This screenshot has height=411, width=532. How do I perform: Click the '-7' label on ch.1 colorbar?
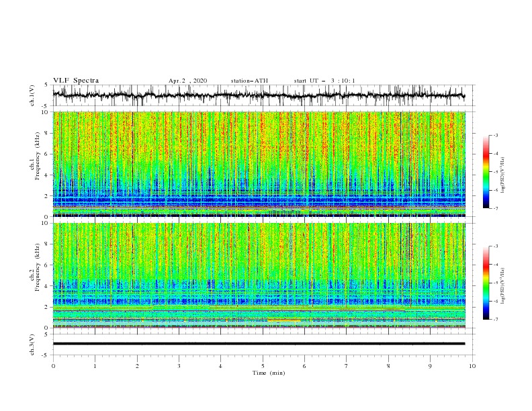pyautogui.click(x=495, y=208)
